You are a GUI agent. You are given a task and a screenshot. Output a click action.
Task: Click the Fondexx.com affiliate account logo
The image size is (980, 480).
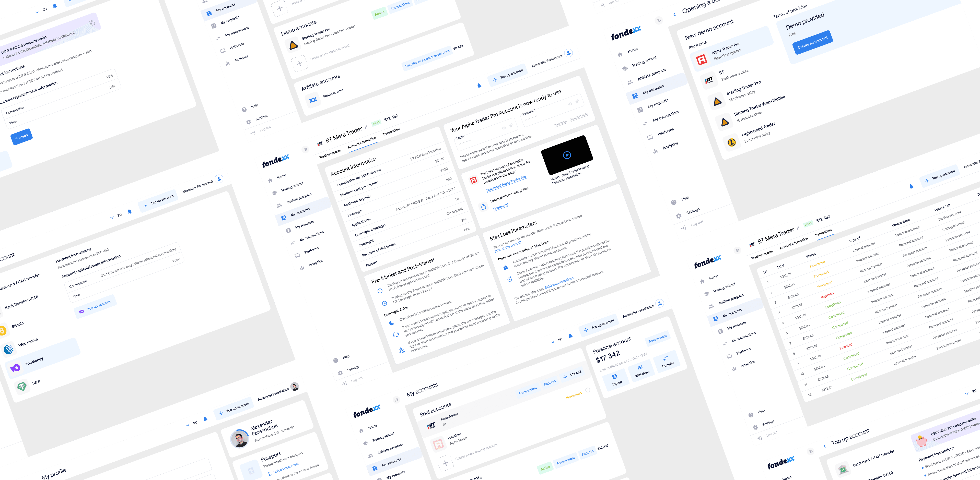pos(313,100)
